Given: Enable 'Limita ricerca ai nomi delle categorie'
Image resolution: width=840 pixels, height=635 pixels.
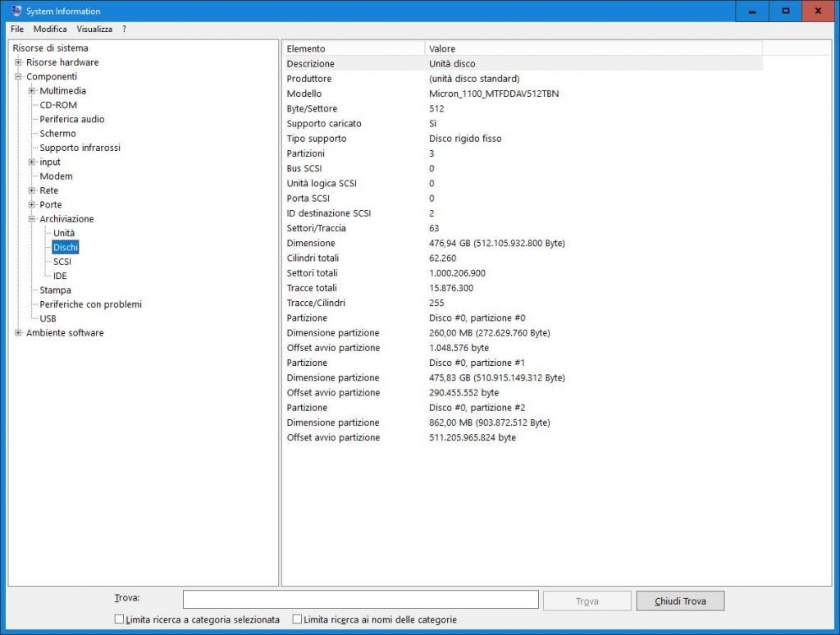Looking at the screenshot, I should (297, 619).
